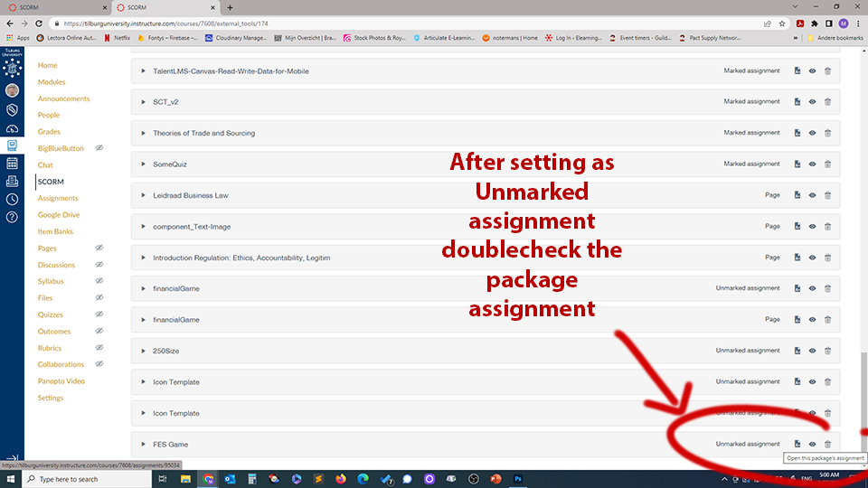This screenshot has height=488, width=868.
Task: Click trash icon for FES Game
Action: click(827, 445)
